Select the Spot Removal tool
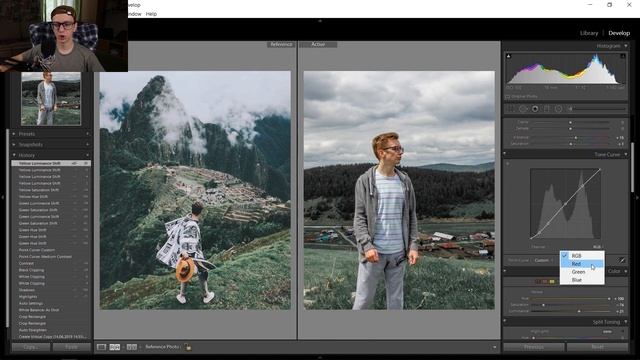This screenshot has height=360, width=640. pyautogui.click(x=523, y=109)
